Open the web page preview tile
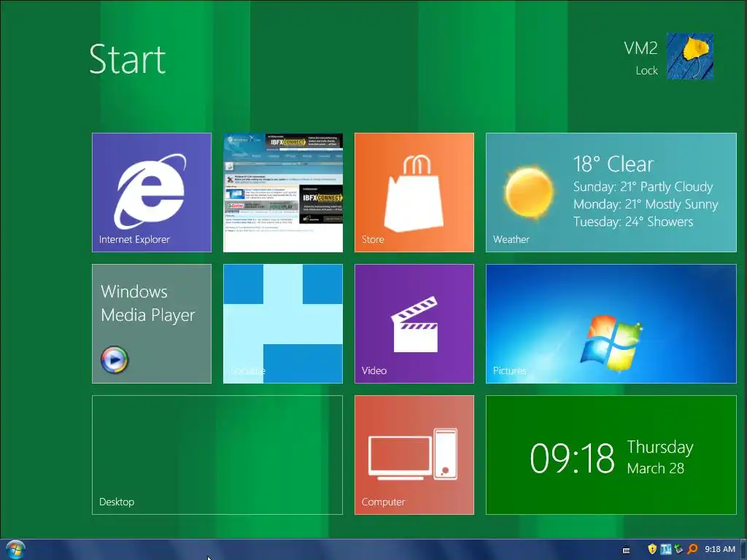 point(283,192)
